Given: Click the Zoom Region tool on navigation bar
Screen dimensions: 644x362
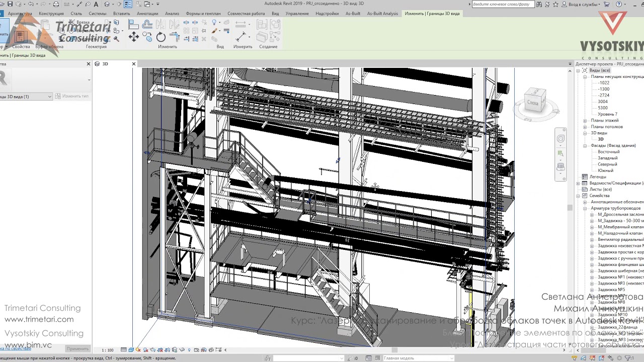Looking at the screenshot, I should tap(560, 154).
